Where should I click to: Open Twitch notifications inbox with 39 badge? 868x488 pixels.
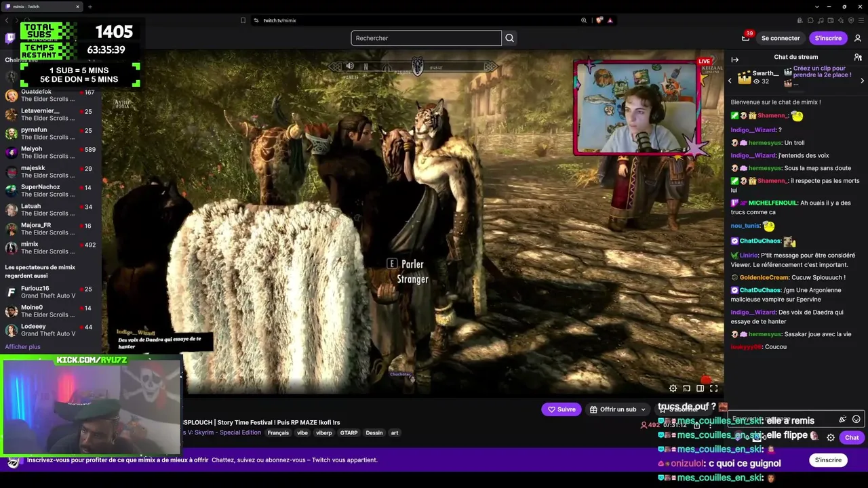coord(745,38)
